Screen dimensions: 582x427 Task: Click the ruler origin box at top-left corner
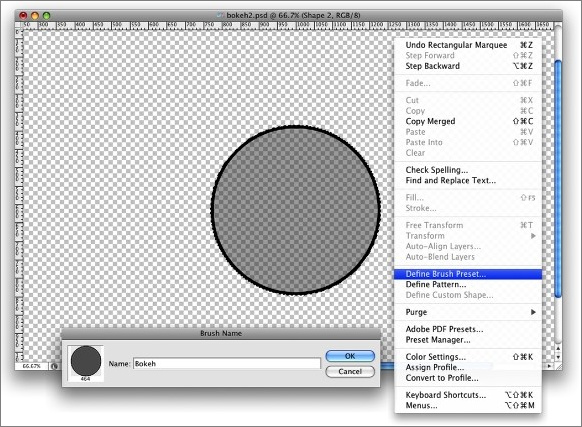19,26
